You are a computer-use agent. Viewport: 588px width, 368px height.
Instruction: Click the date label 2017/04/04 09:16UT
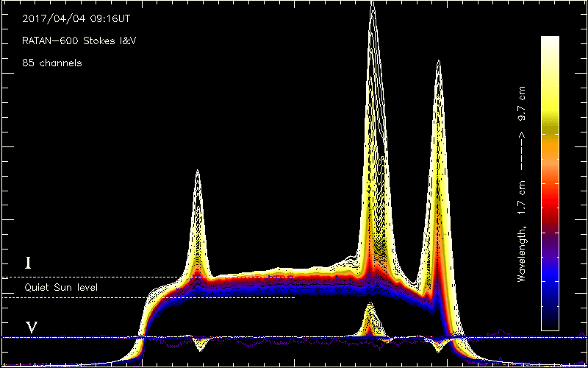(x=76, y=19)
